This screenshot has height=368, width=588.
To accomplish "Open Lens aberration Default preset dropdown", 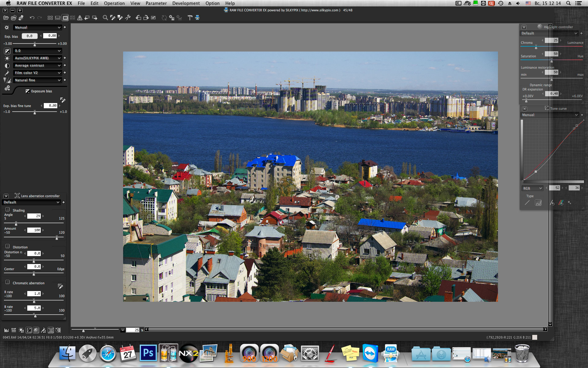I will pos(31,202).
